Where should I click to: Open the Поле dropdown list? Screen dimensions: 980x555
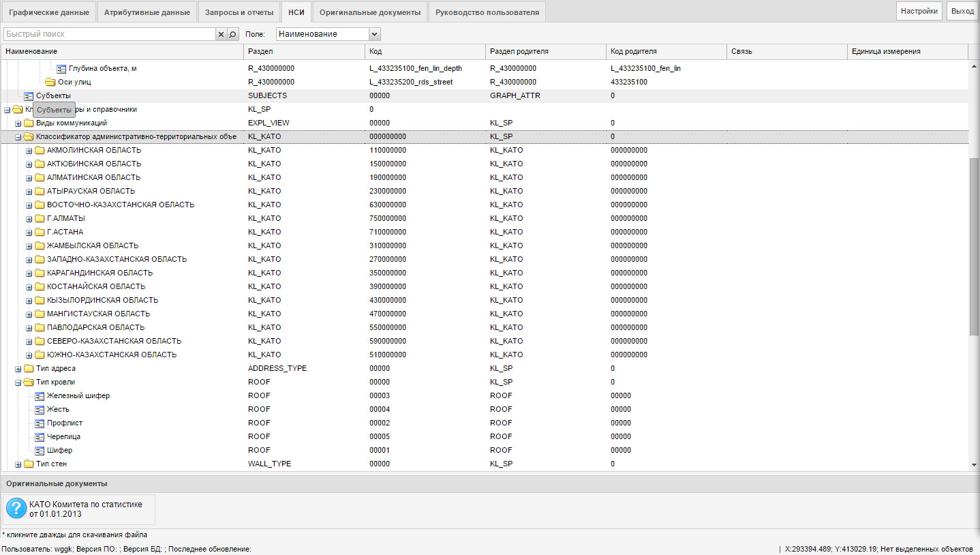[x=373, y=34]
